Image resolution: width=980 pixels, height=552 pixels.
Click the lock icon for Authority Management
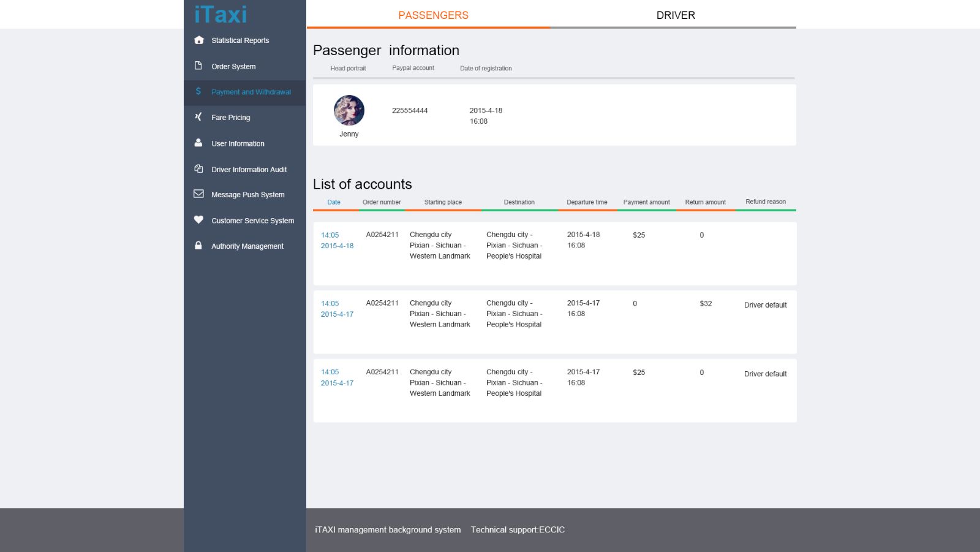[x=198, y=246]
